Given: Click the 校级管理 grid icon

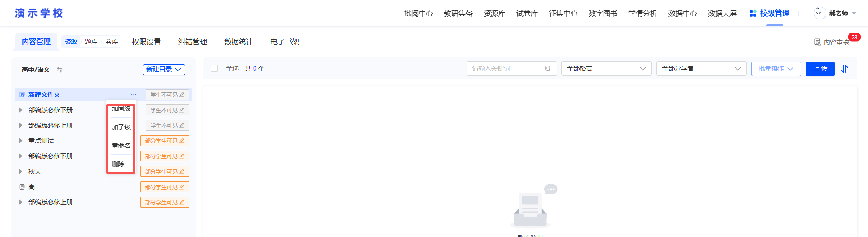Looking at the screenshot, I should (x=753, y=14).
